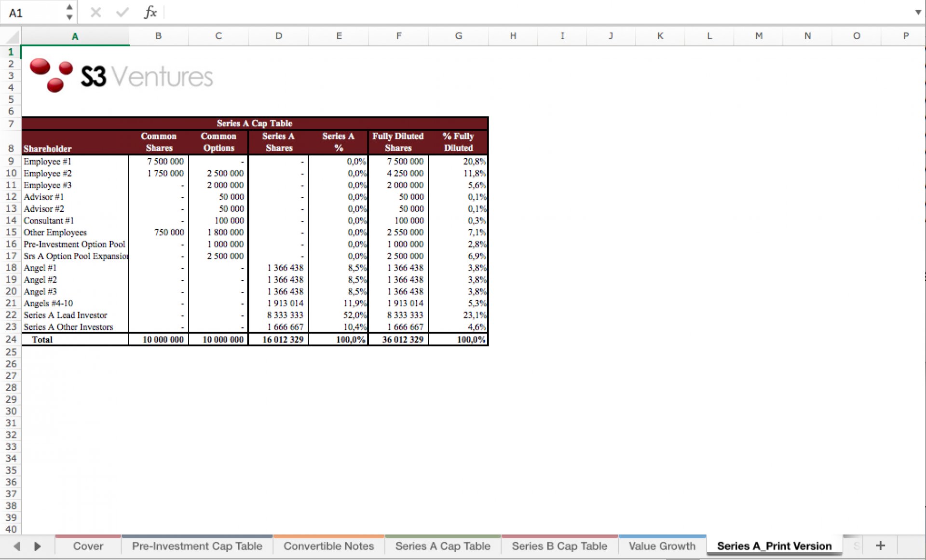Click the % Fully Diluted header cell

click(x=458, y=142)
